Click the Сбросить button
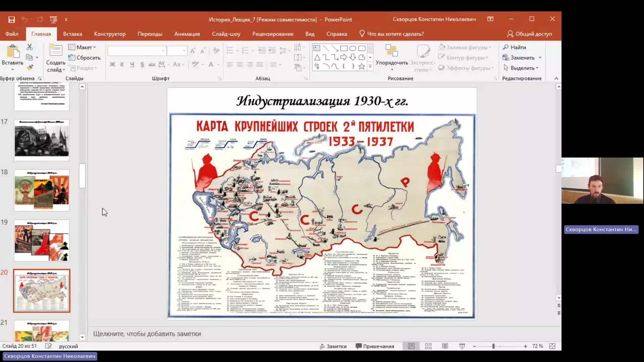 85,58
